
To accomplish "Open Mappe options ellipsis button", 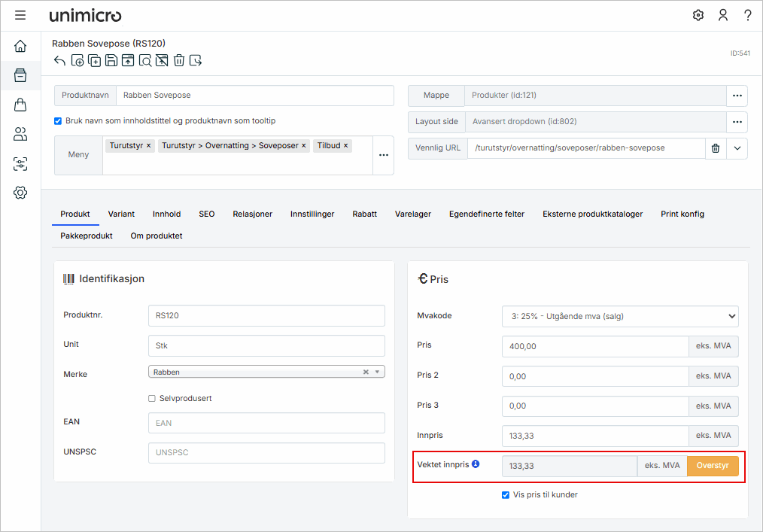I will (737, 96).
